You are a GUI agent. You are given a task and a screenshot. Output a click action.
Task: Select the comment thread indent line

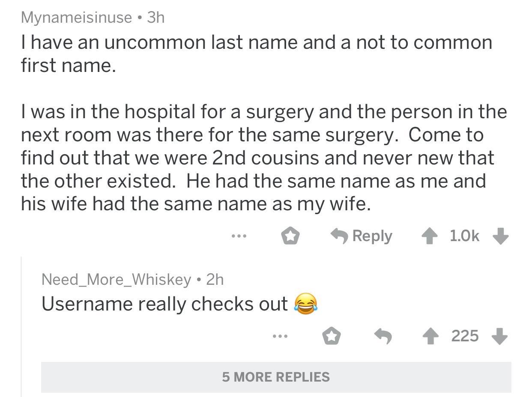coord(22,321)
